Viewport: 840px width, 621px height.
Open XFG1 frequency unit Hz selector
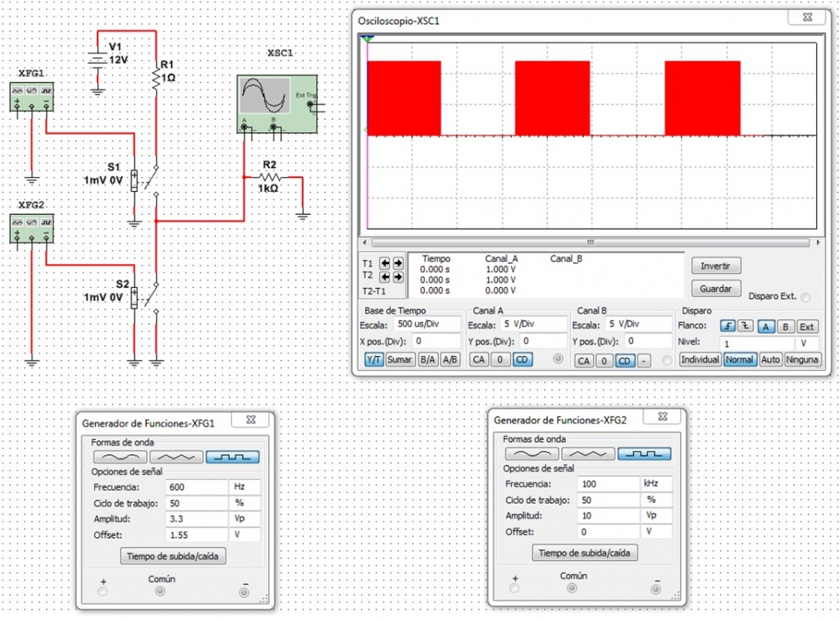[x=244, y=486]
